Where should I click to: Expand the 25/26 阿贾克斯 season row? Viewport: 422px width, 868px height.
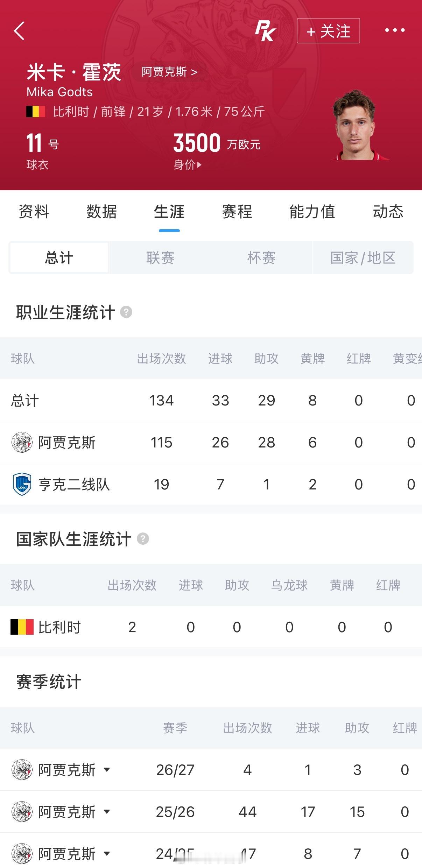tap(107, 811)
